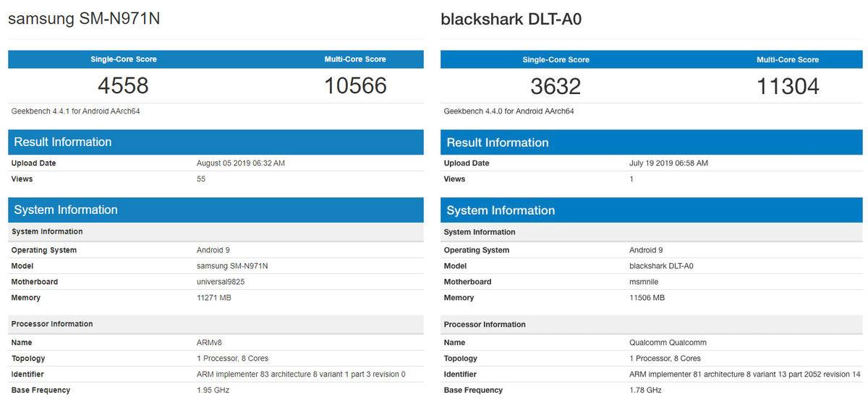
Task: Click Samsung single-core score 4558
Action: pos(123,86)
